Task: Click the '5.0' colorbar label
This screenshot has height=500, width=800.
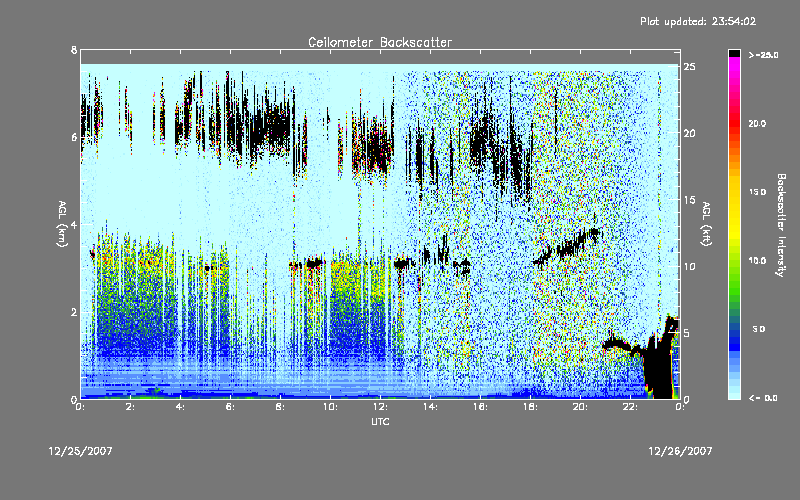Action: pyautogui.click(x=759, y=330)
